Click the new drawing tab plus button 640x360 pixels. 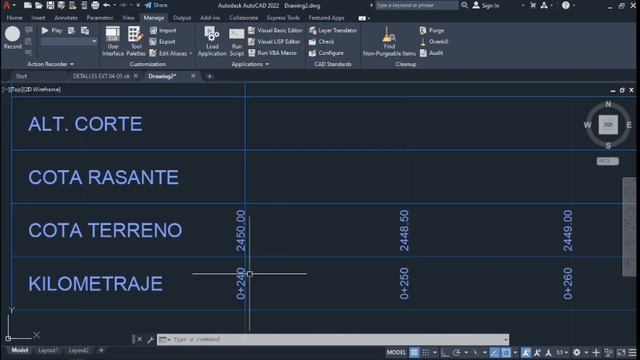(x=209, y=76)
